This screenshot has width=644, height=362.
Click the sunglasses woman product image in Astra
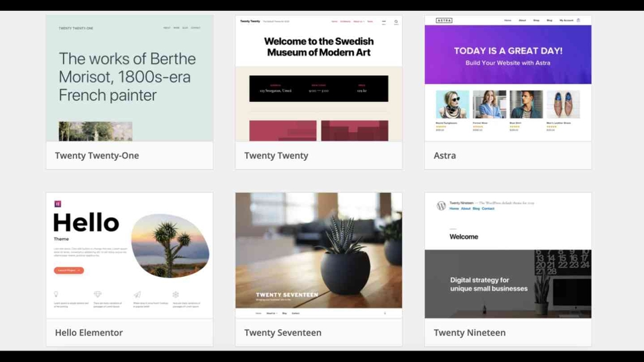(452, 105)
